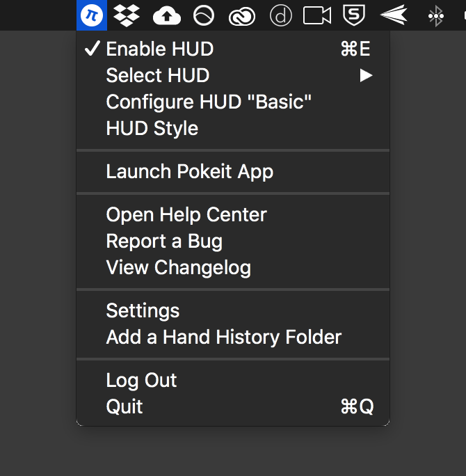The width and height of the screenshot is (466, 476).
Task: Open the shield S menu bar icon
Action: (x=354, y=15)
